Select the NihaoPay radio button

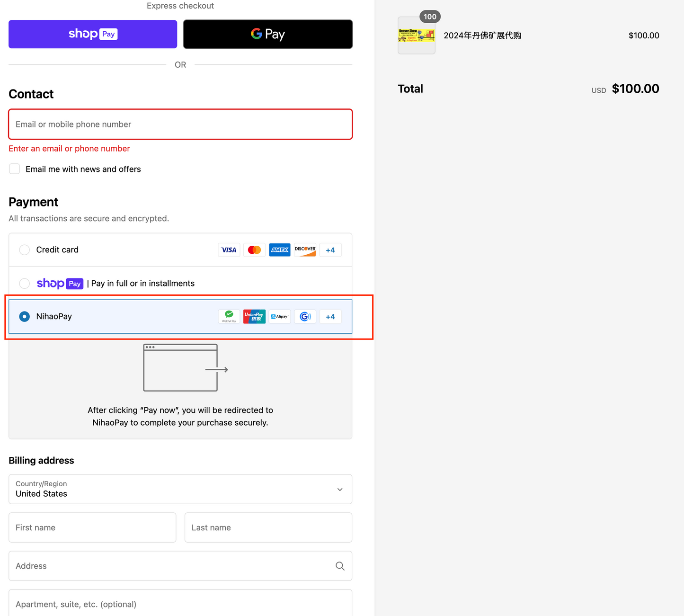coord(25,316)
